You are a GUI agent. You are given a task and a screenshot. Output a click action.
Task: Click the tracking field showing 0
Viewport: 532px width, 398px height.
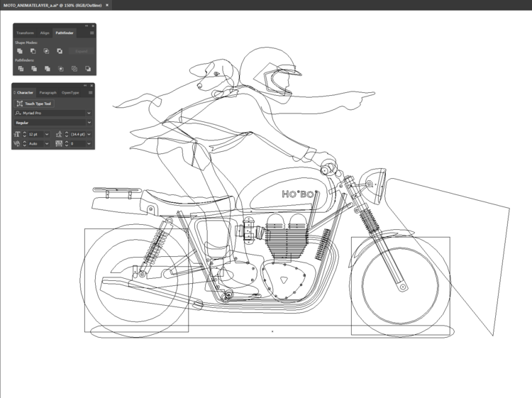pyautogui.click(x=78, y=144)
